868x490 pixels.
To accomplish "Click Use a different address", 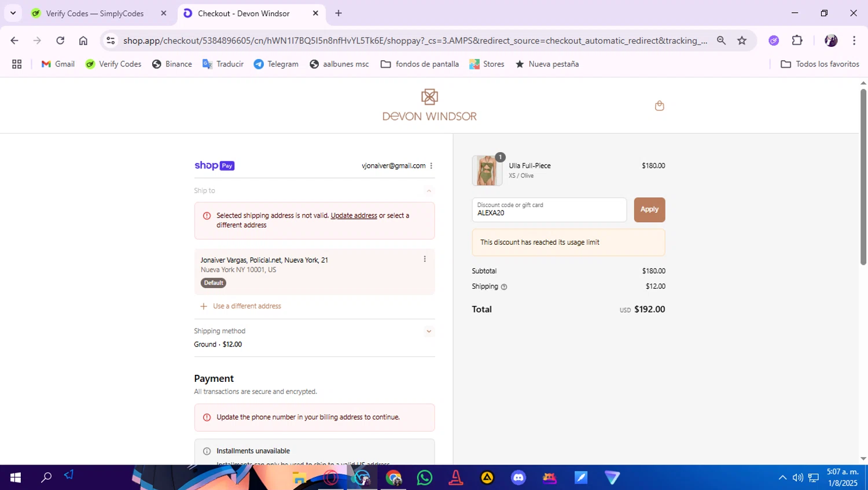I will point(247,307).
